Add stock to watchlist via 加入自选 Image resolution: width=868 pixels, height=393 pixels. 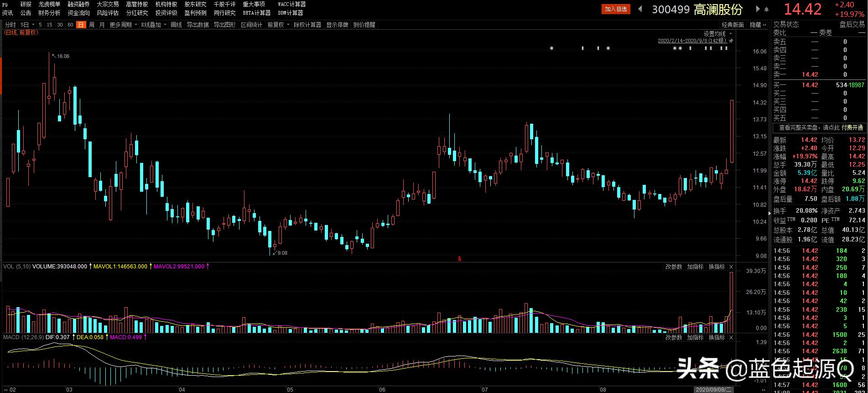(x=616, y=9)
